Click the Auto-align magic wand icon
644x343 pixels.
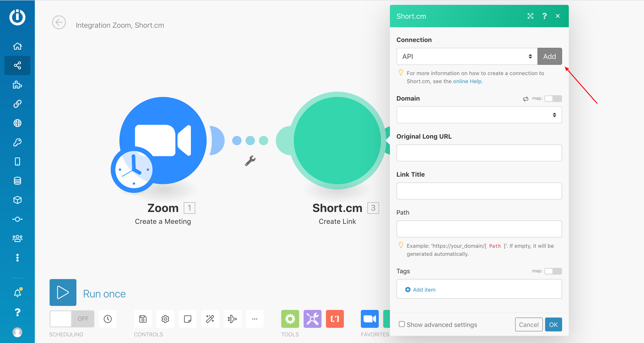pyautogui.click(x=210, y=319)
